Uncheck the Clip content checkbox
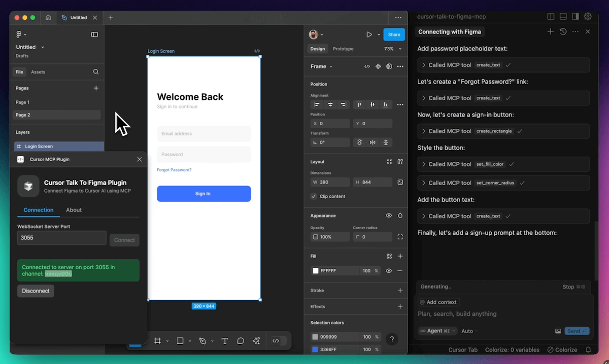 314,196
